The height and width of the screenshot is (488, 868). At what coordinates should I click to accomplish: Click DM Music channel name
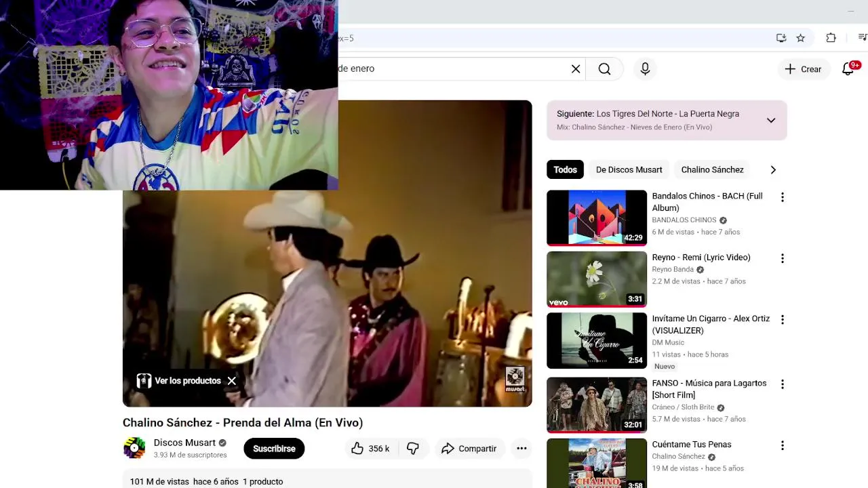point(668,343)
